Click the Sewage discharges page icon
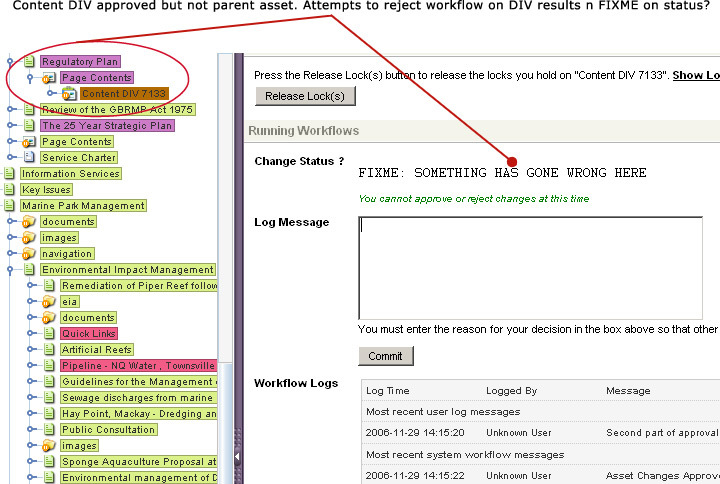The width and height of the screenshot is (720, 484). point(50,398)
